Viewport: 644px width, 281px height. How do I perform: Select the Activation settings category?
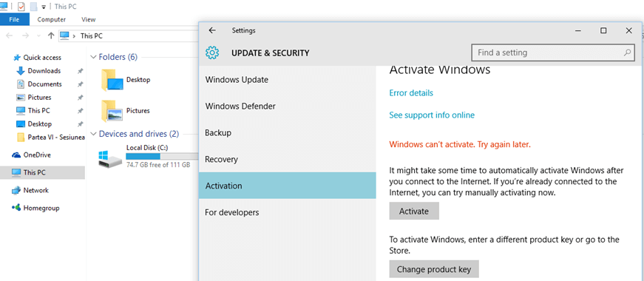click(x=287, y=186)
